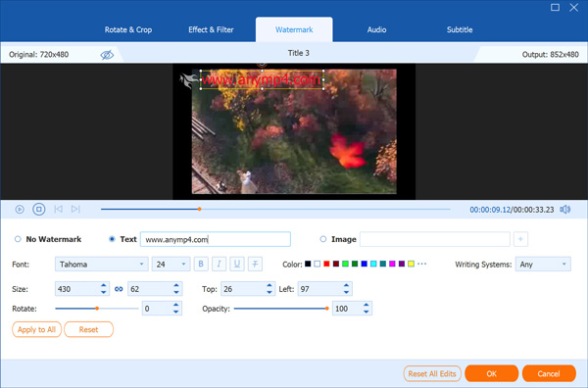Viewport: 588px width, 388px height.
Task: Close the editor window
Action: point(573,7)
